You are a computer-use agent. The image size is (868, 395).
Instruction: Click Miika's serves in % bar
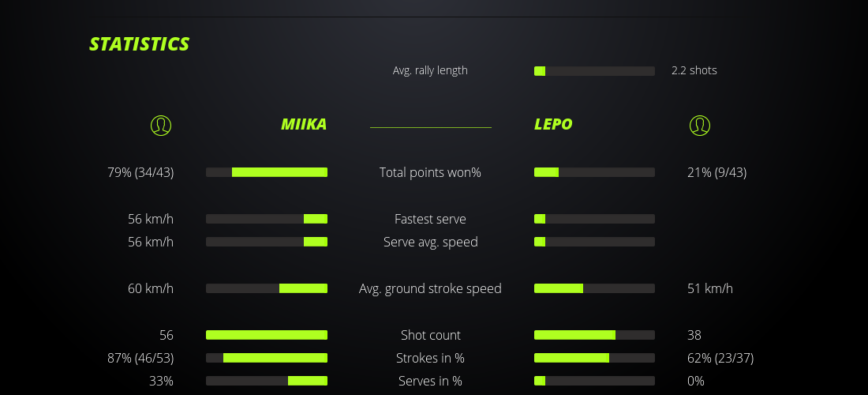pyautogui.click(x=267, y=381)
